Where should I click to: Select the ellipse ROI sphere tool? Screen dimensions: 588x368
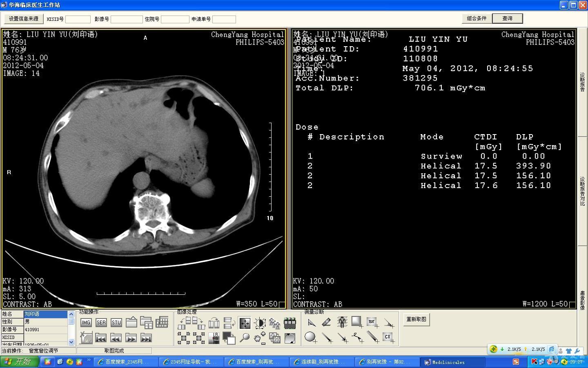[x=310, y=337]
